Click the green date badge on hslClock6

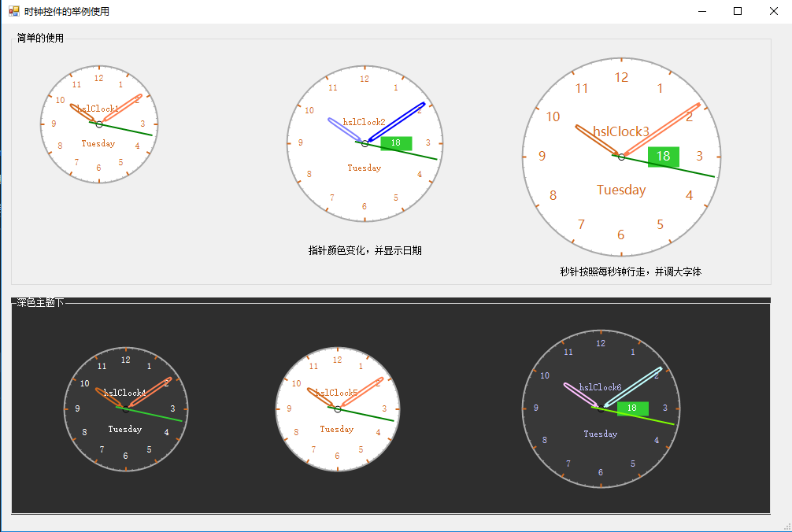[632, 408]
